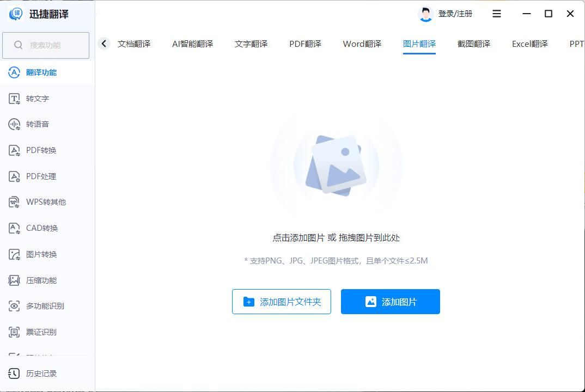Close the 迅捷翻译 window
Image resolution: width=585 pixels, height=392 pixels.
click(570, 14)
